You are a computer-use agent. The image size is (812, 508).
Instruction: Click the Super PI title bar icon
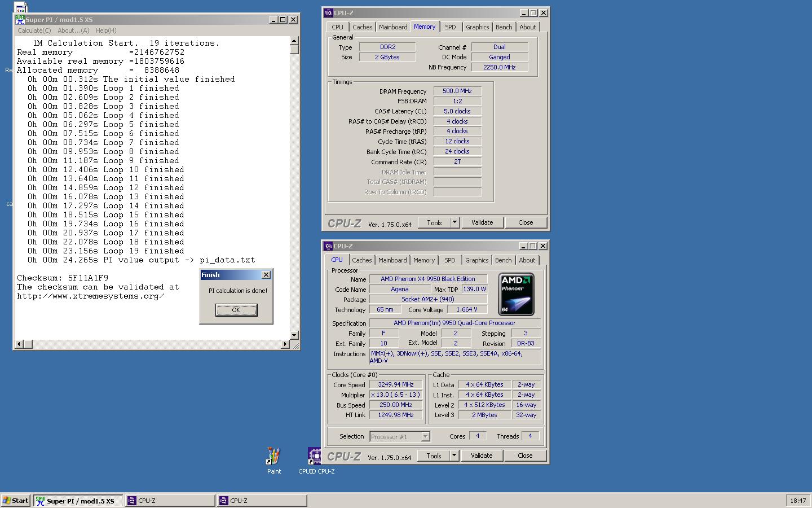(20, 19)
